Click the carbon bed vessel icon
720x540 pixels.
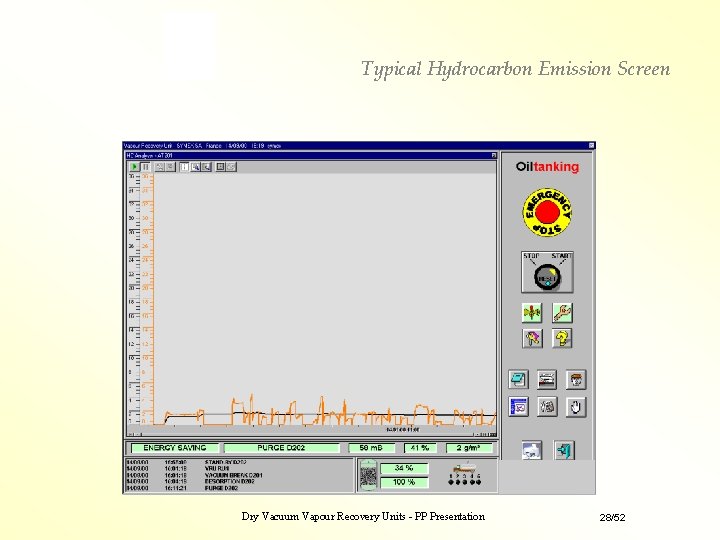pyautogui.click(x=368, y=475)
